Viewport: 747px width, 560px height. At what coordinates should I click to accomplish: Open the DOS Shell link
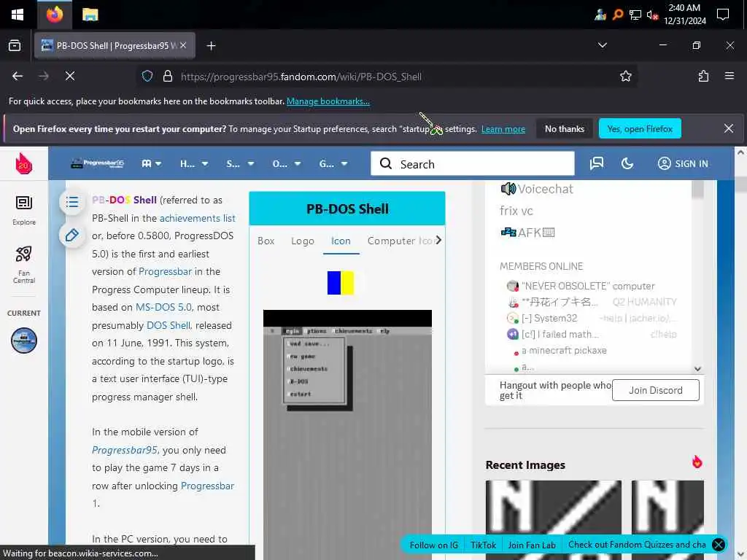169,325
